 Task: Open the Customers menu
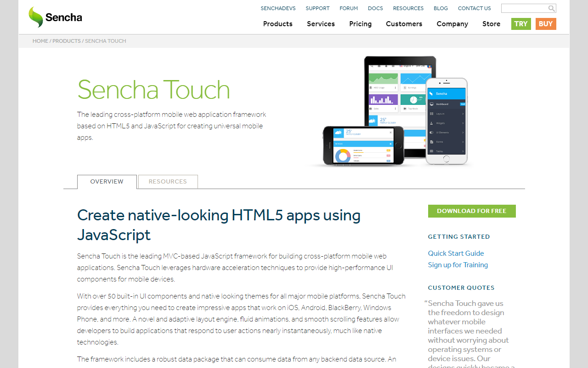point(404,24)
